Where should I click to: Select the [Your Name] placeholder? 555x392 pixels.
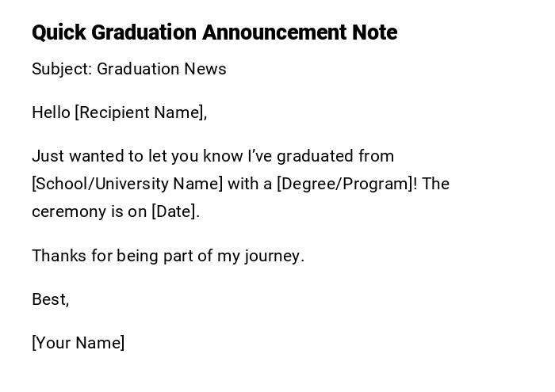[78, 343]
